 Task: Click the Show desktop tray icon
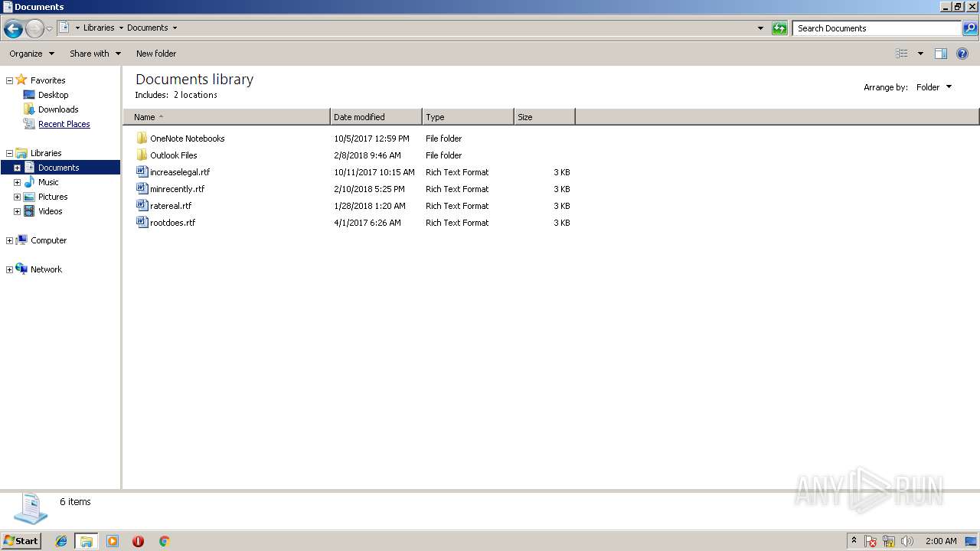pos(972,541)
